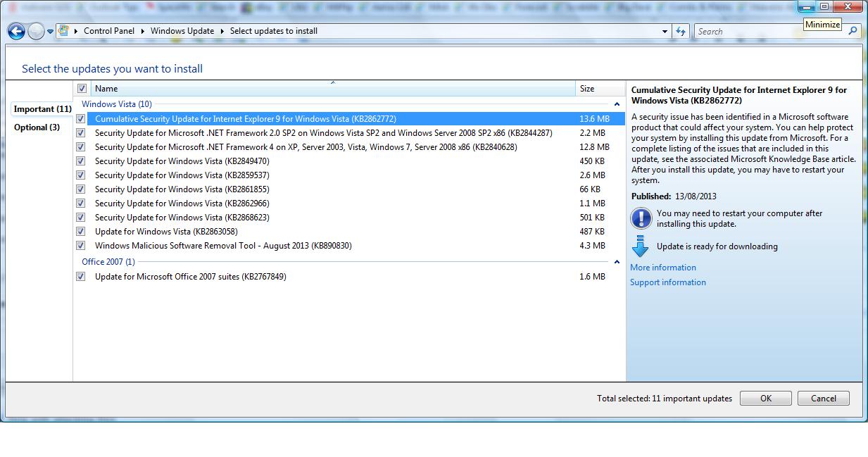The image size is (868, 457).
Task: Deselect the Office 2007 suites update checkbox
Action: (x=80, y=277)
